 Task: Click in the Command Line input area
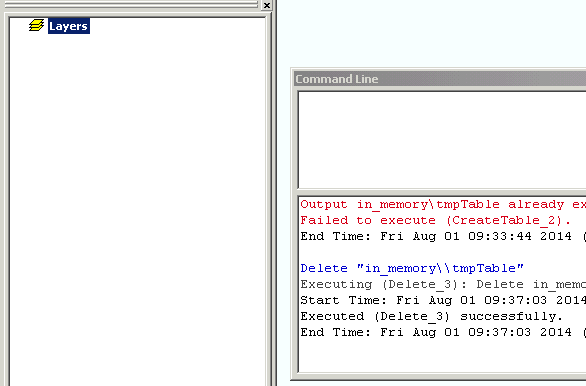442,140
